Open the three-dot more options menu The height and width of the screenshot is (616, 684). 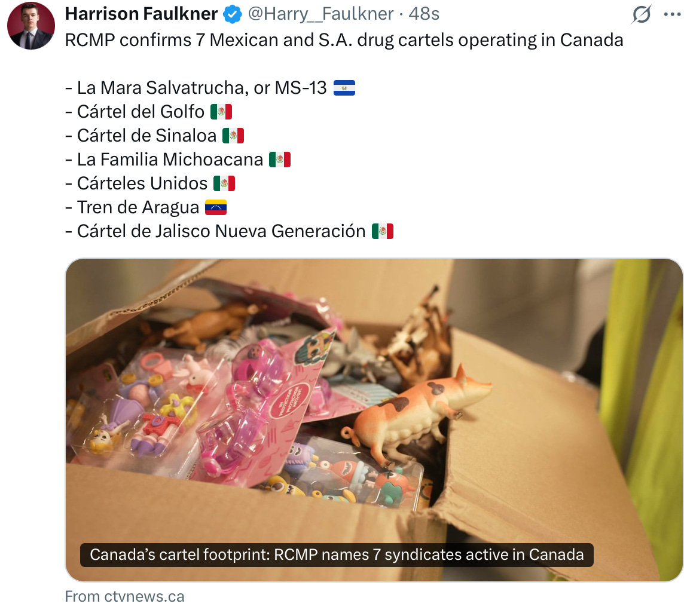(672, 14)
